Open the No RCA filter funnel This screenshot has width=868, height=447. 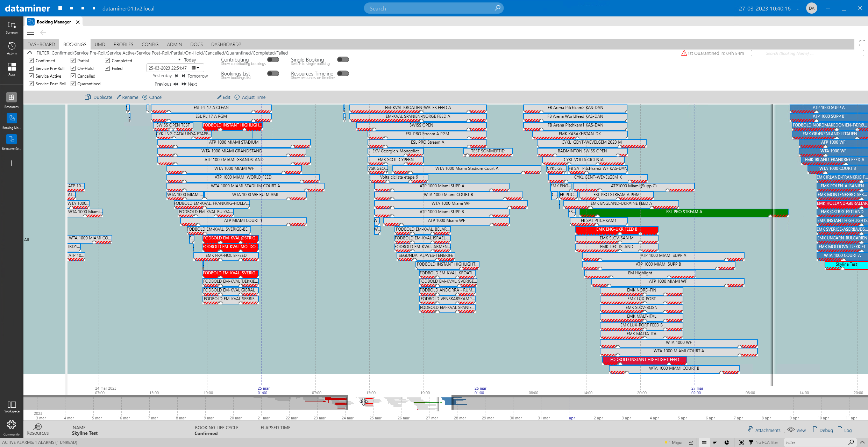[751, 442]
